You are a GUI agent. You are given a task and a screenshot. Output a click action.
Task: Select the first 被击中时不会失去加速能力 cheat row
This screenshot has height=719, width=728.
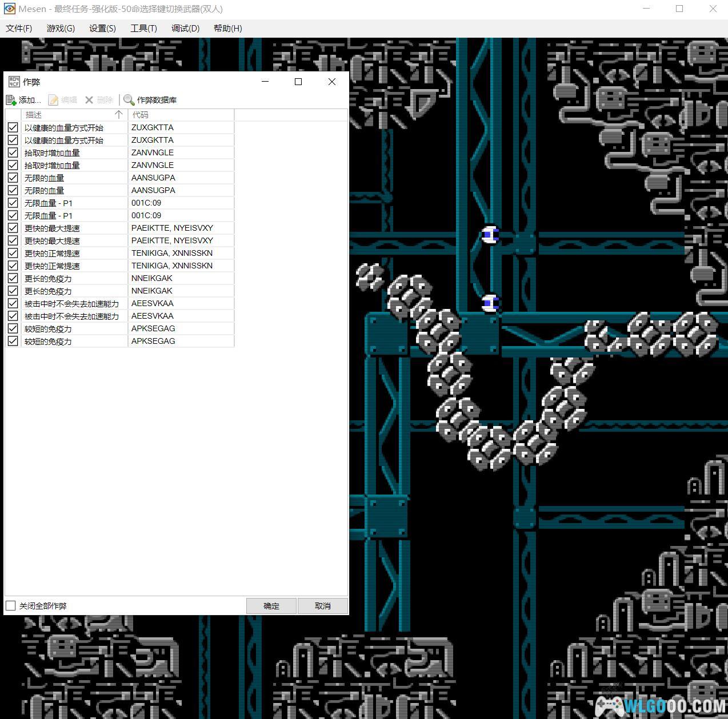[71, 303]
